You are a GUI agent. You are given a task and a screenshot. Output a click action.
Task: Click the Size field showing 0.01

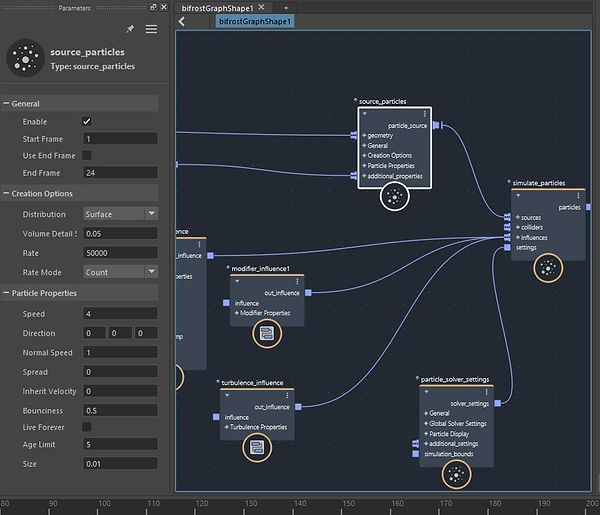(120, 464)
